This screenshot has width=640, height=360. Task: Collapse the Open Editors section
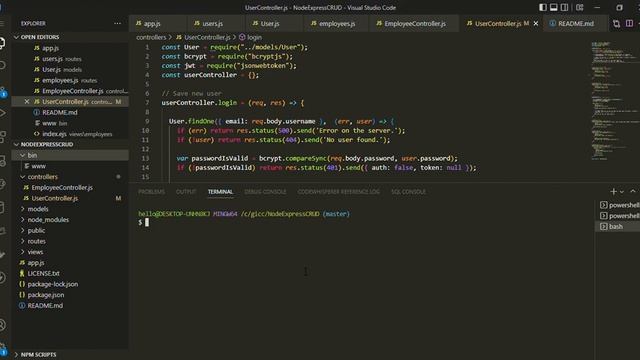point(70,37)
